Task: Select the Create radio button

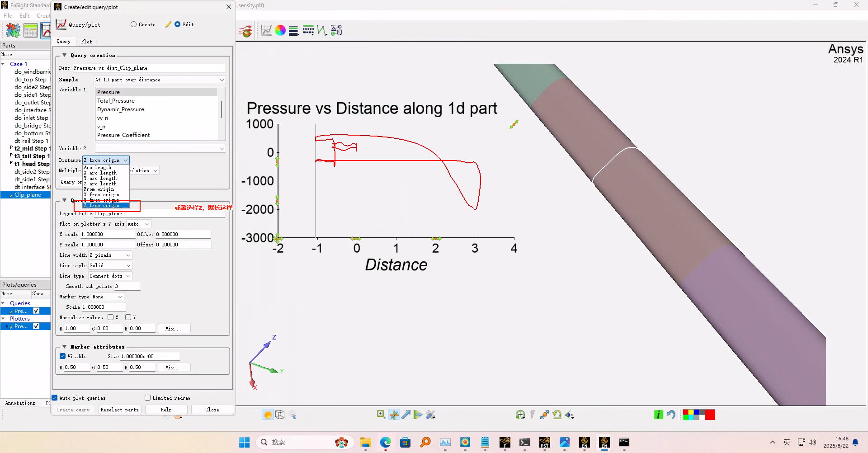Action: pyautogui.click(x=134, y=24)
